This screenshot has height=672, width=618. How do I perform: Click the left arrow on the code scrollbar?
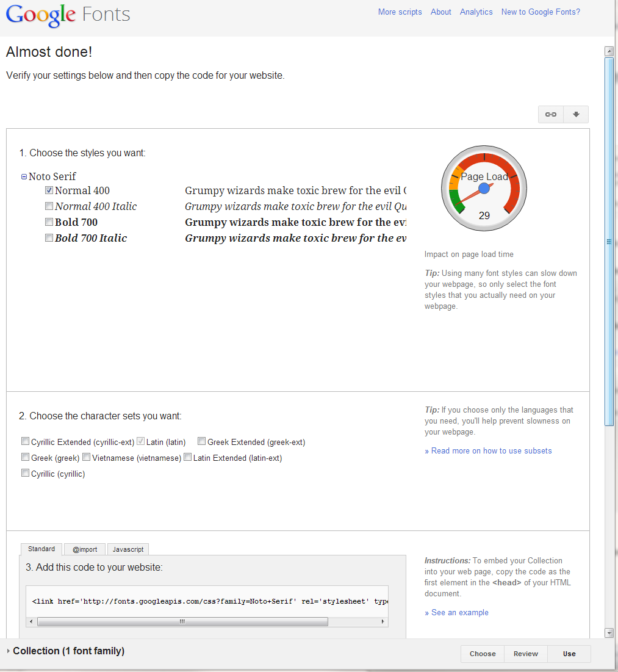click(x=31, y=621)
